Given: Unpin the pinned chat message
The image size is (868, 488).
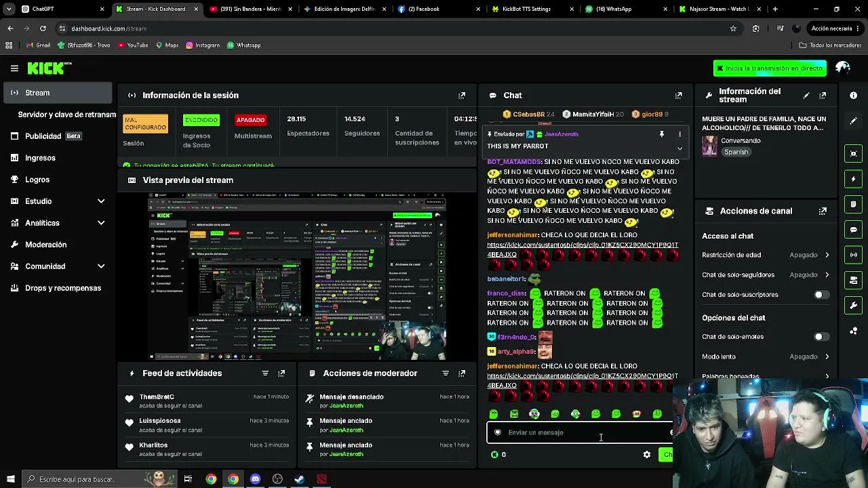Looking at the screenshot, I should point(662,134).
